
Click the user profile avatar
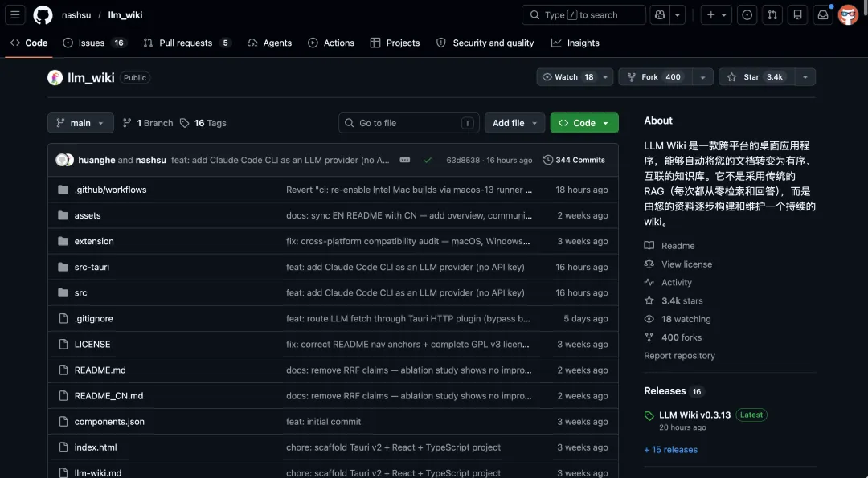click(848, 14)
